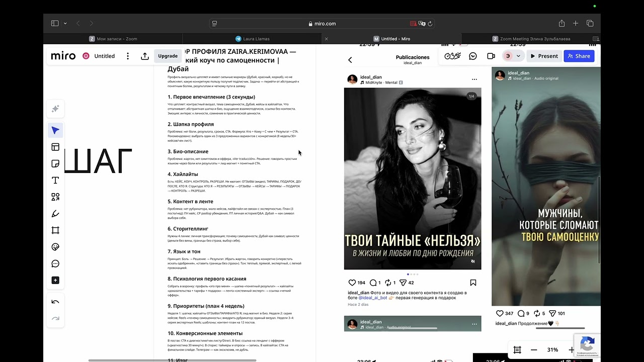The image size is (644, 362).
Task: Open three-dot menu on first ideal_dian post
Action: (474, 79)
